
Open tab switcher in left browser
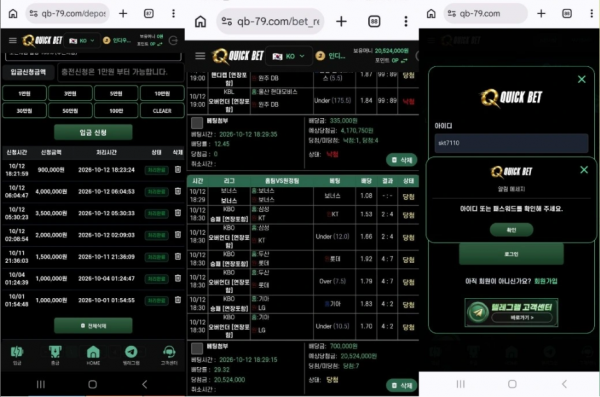(148, 14)
